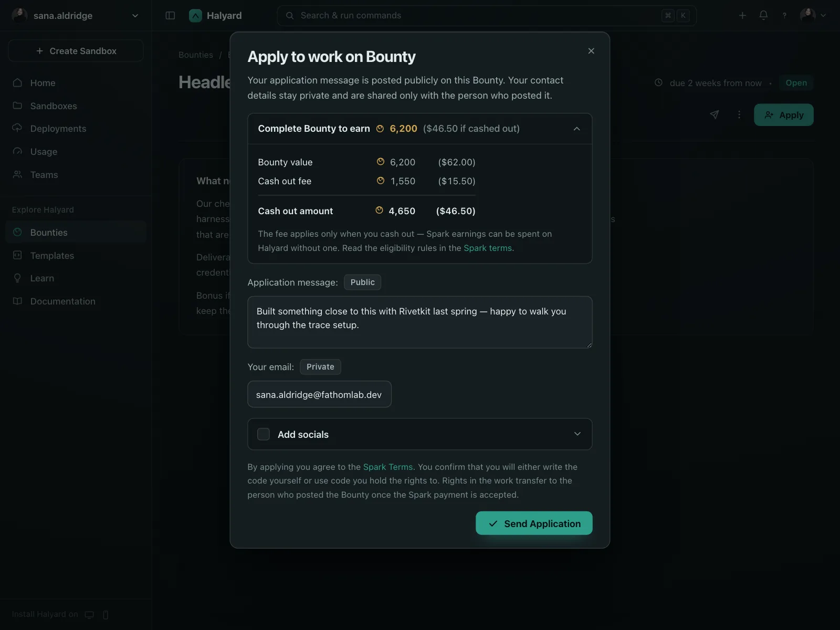840x630 pixels.
Task: Click the Teams people icon
Action: (17, 174)
